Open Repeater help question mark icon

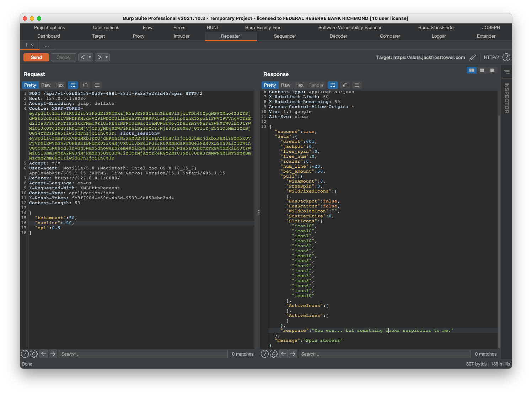506,57
